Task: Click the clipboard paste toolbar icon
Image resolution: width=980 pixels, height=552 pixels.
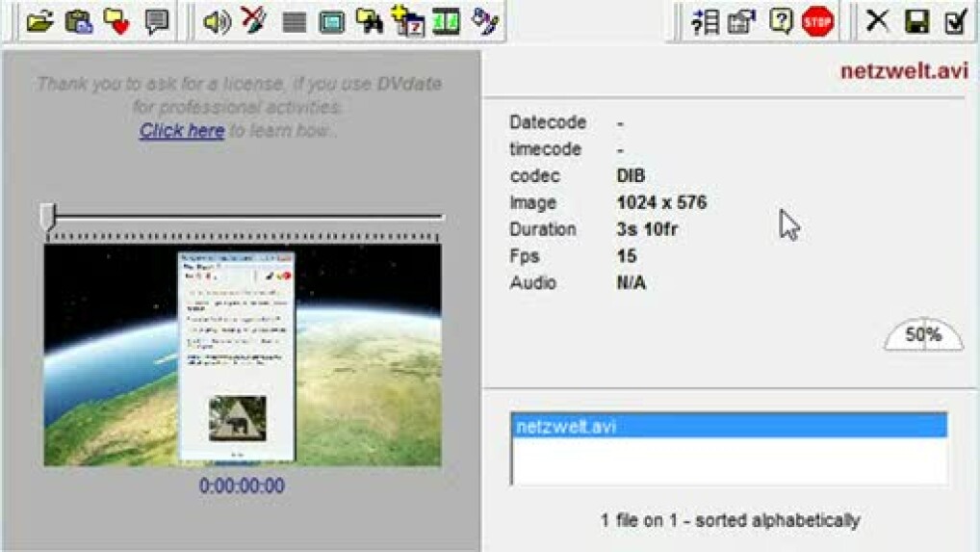Action: 78,21
